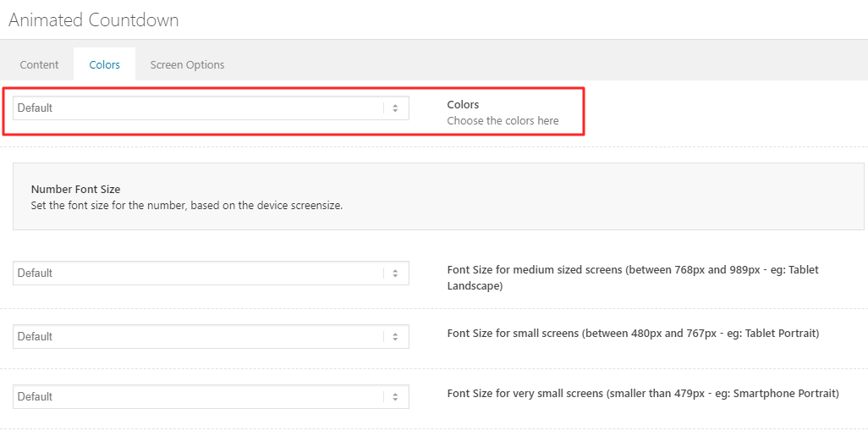Click the "Animated Countdown" panel title
868x431 pixels.
[93, 20]
